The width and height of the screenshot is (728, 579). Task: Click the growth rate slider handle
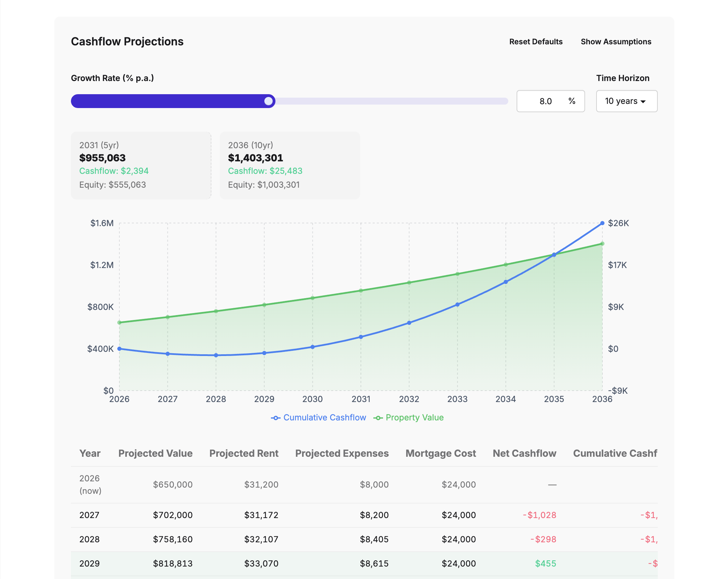click(x=269, y=101)
